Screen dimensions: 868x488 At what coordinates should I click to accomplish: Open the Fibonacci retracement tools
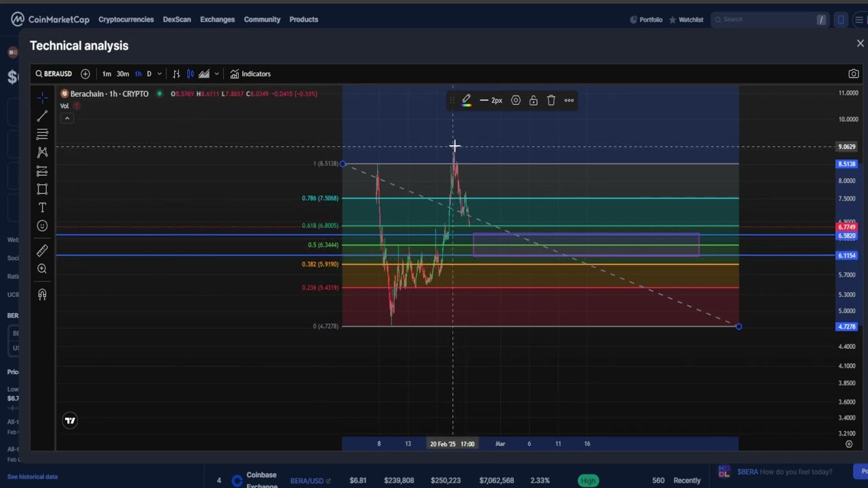click(42, 134)
